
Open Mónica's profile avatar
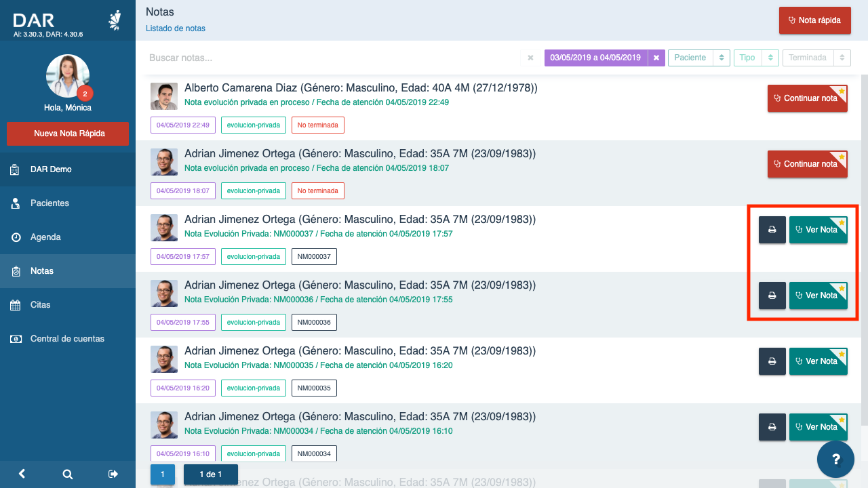click(x=68, y=76)
